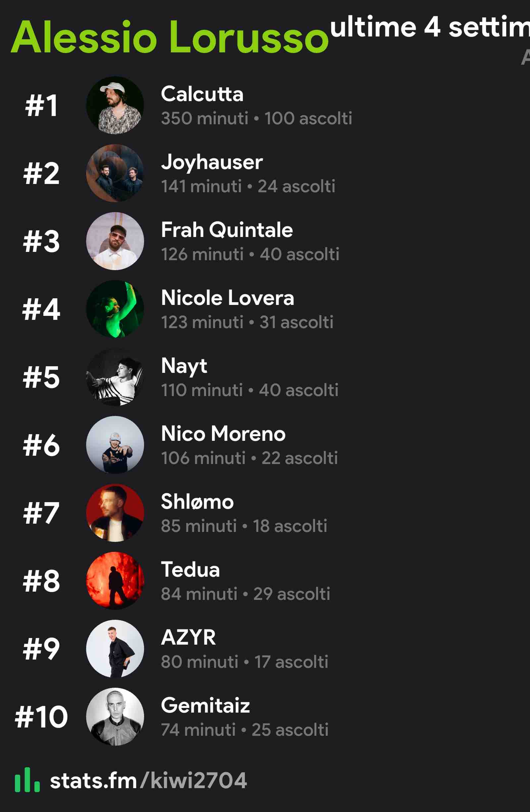This screenshot has height=812, width=530.
Task: Open the stats.fm/kiwi2704 profile link
Action: point(148,780)
